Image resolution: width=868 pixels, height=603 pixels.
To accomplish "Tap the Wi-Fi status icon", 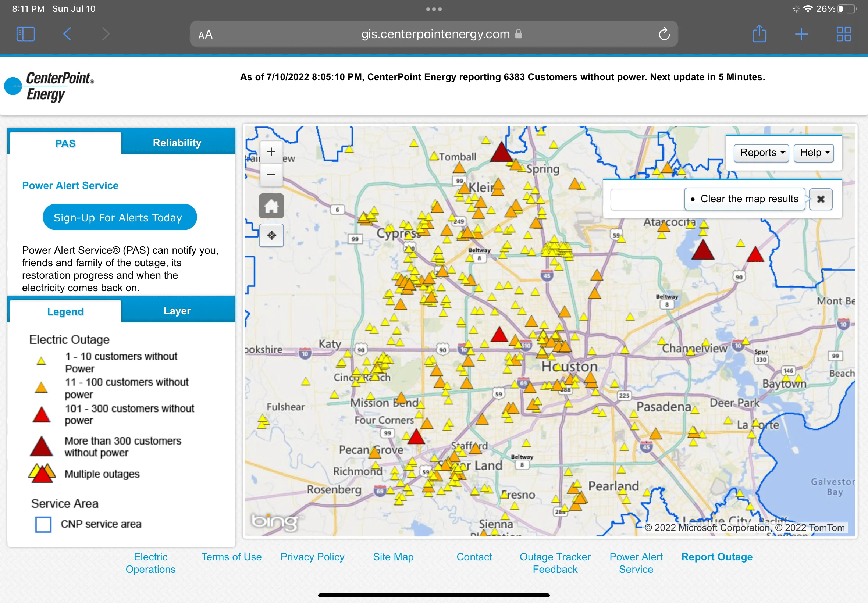I will coord(808,9).
